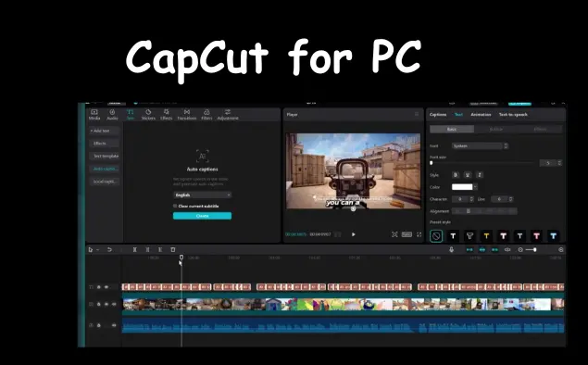
Task: Adjust the Font size stepper value
Action: coord(559,163)
